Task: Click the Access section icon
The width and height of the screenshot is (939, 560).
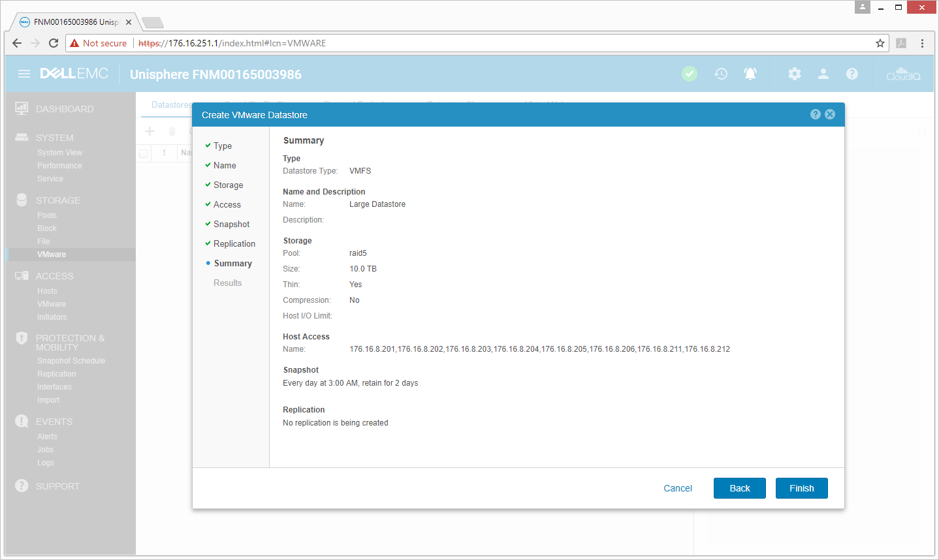Action: [x=22, y=275]
